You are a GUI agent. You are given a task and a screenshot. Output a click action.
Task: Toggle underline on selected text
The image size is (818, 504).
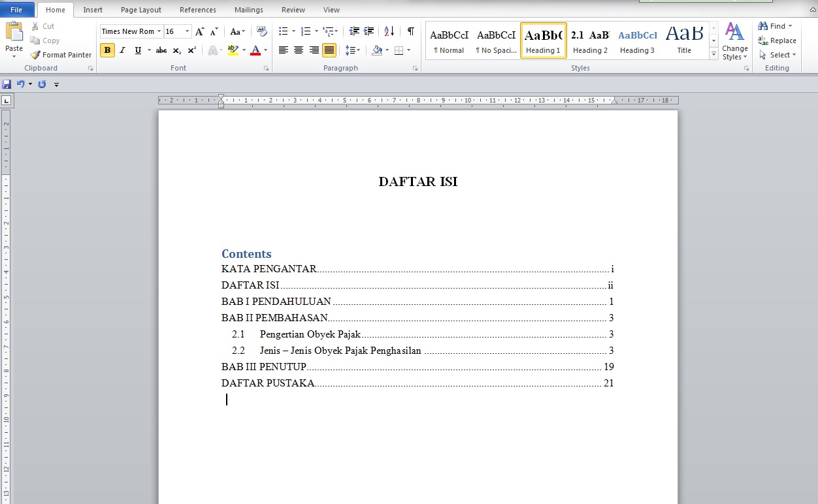point(137,50)
